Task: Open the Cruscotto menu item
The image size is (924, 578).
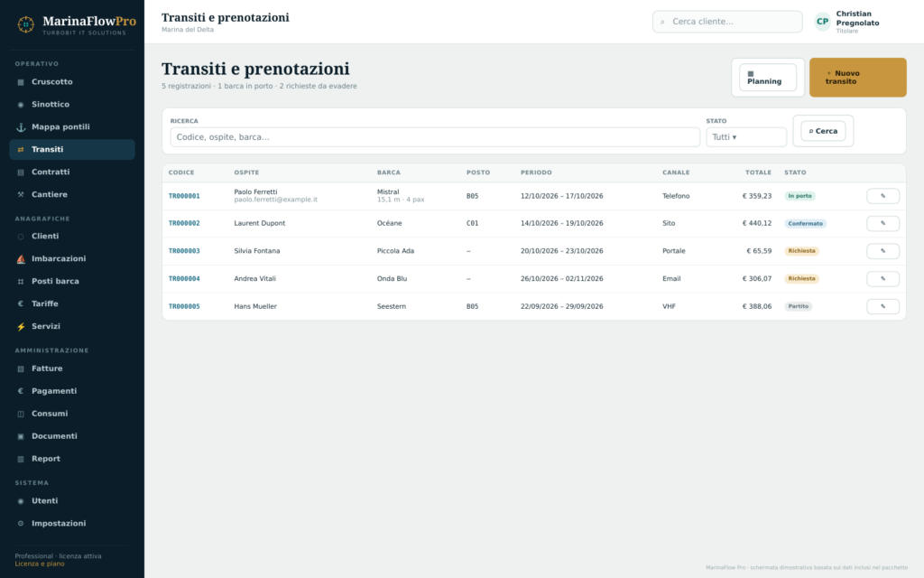Action: [x=72, y=82]
